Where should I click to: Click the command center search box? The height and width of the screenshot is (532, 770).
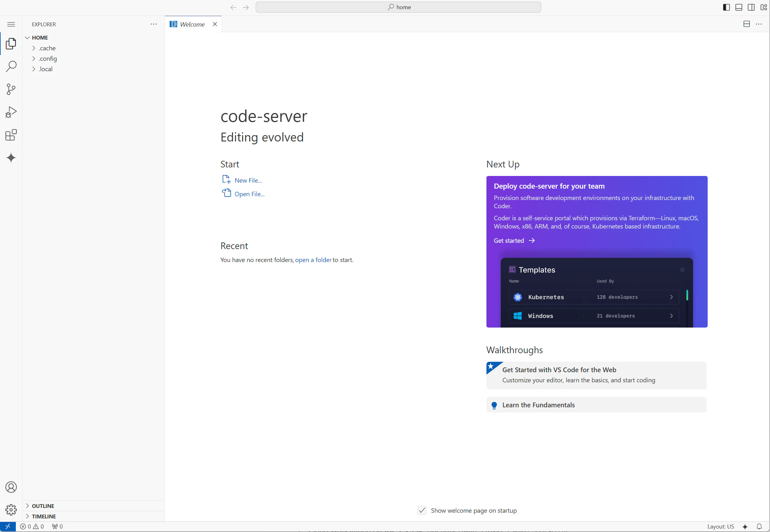click(x=398, y=7)
